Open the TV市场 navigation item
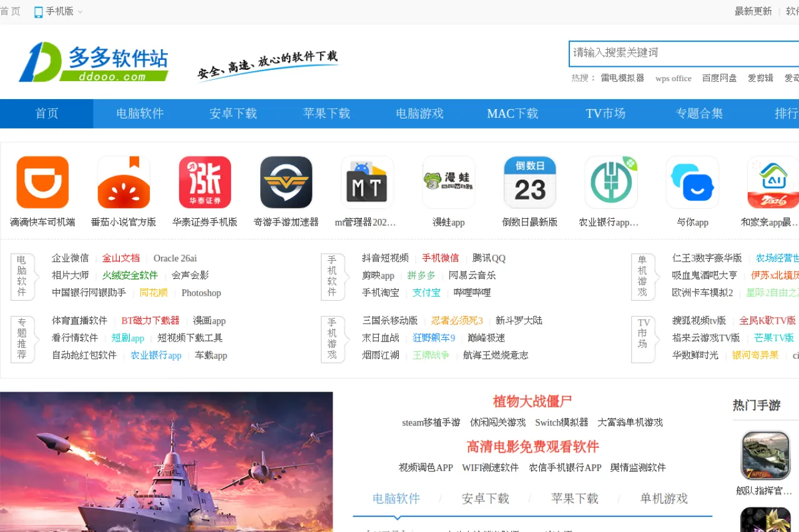The image size is (799, 532). [x=605, y=114]
